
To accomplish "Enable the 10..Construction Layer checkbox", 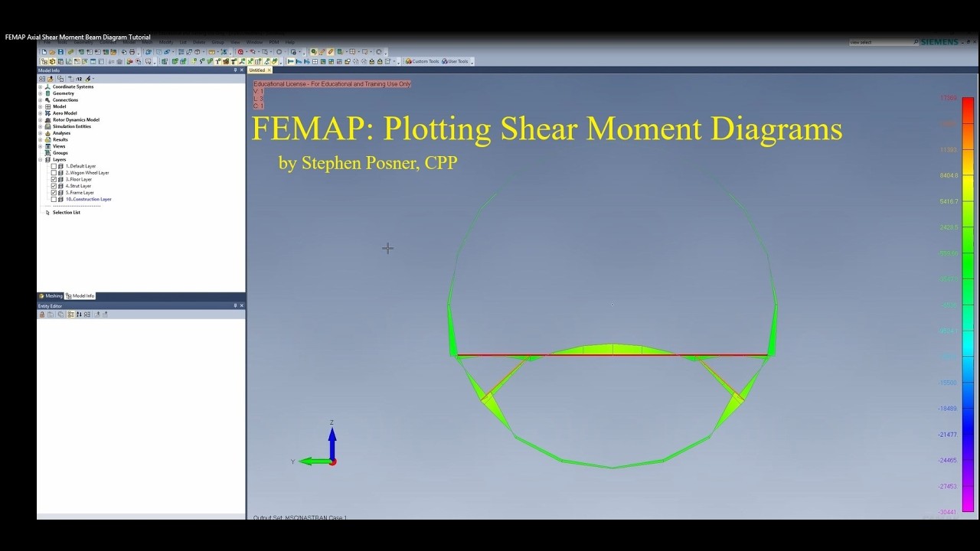I will [54, 199].
